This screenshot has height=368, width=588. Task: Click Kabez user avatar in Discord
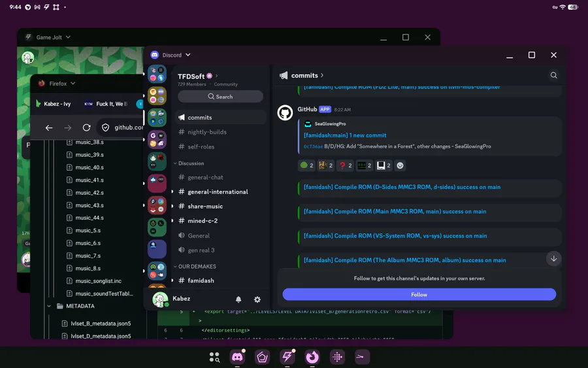click(160, 299)
